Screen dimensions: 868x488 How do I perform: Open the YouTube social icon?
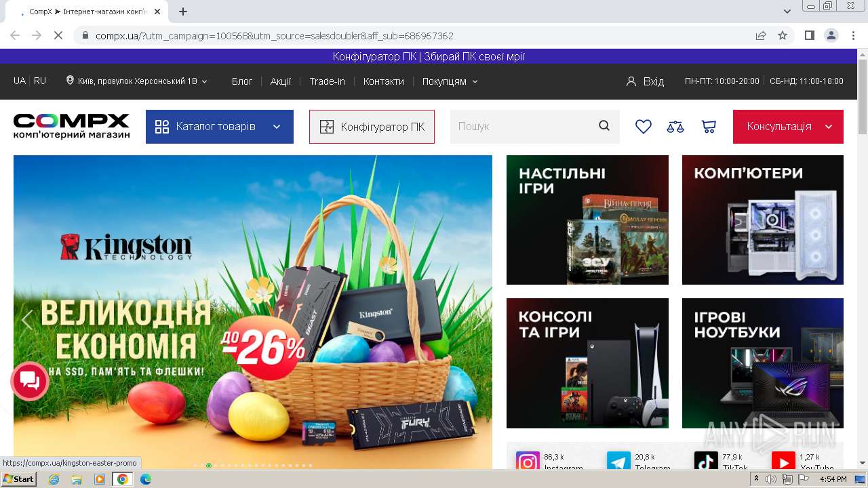[783, 462]
